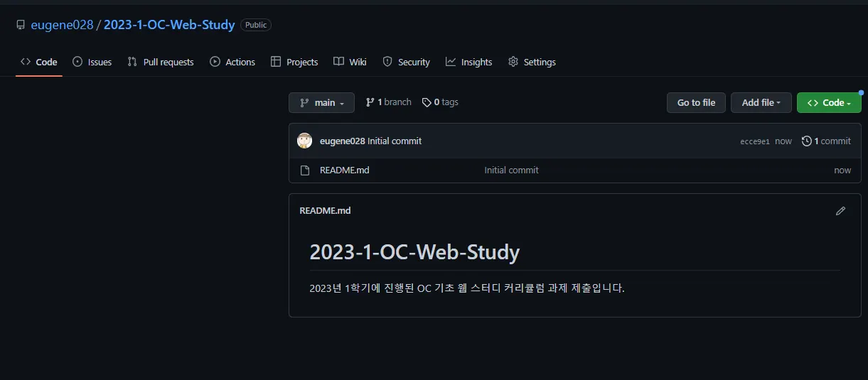Go to the Actions tab
The width and height of the screenshot is (868, 380).
(232, 62)
